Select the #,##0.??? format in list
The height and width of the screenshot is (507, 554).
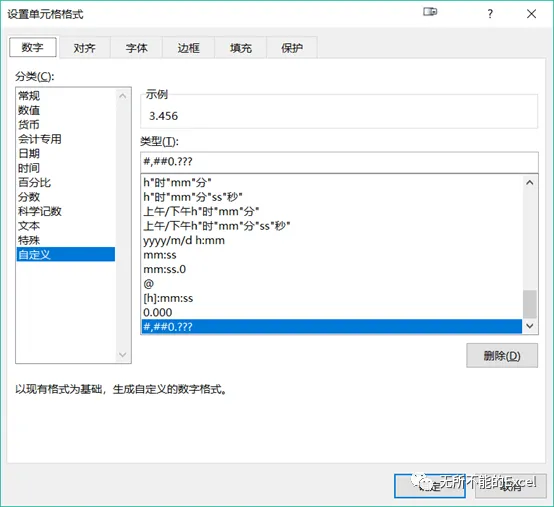pos(332,326)
